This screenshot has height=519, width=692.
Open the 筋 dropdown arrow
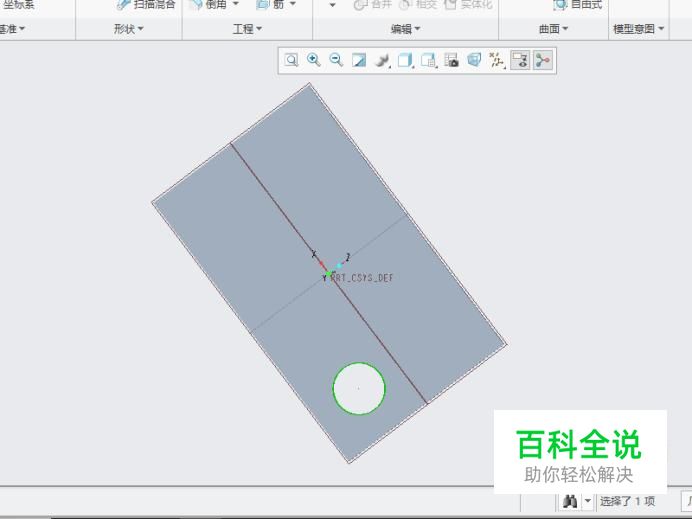tap(293, 4)
